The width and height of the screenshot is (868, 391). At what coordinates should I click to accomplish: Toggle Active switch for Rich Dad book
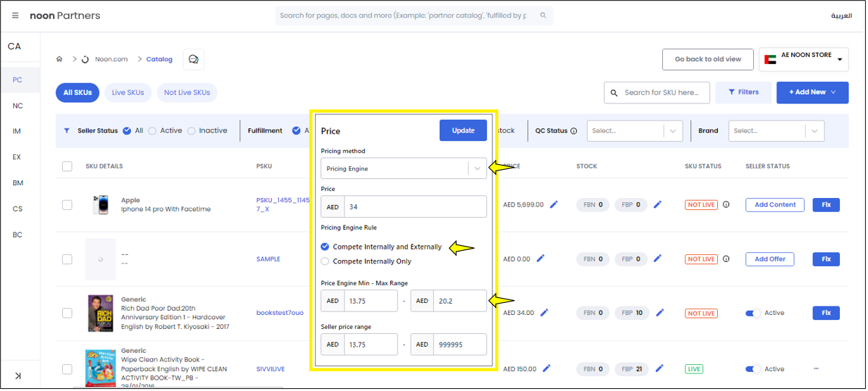753,313
